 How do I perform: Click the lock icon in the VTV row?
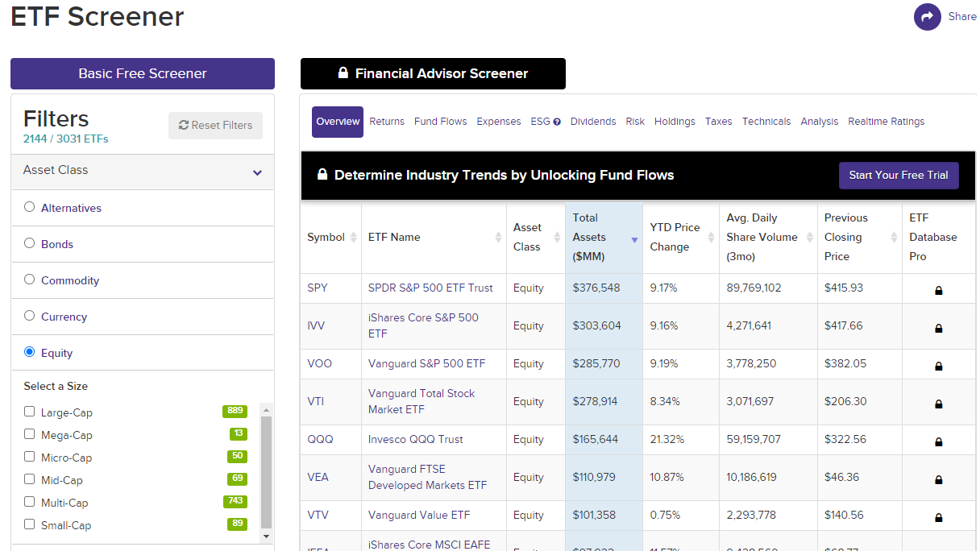pyautogui.click(x=939, y=518)
